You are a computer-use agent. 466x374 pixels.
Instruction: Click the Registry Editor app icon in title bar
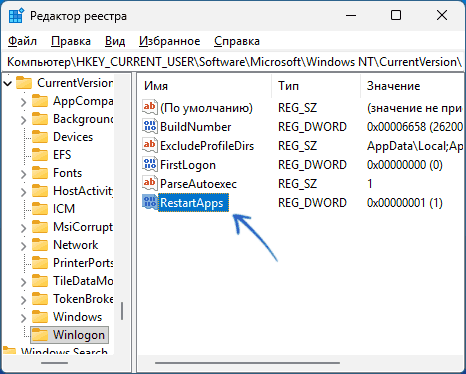[x=16, y=16]
